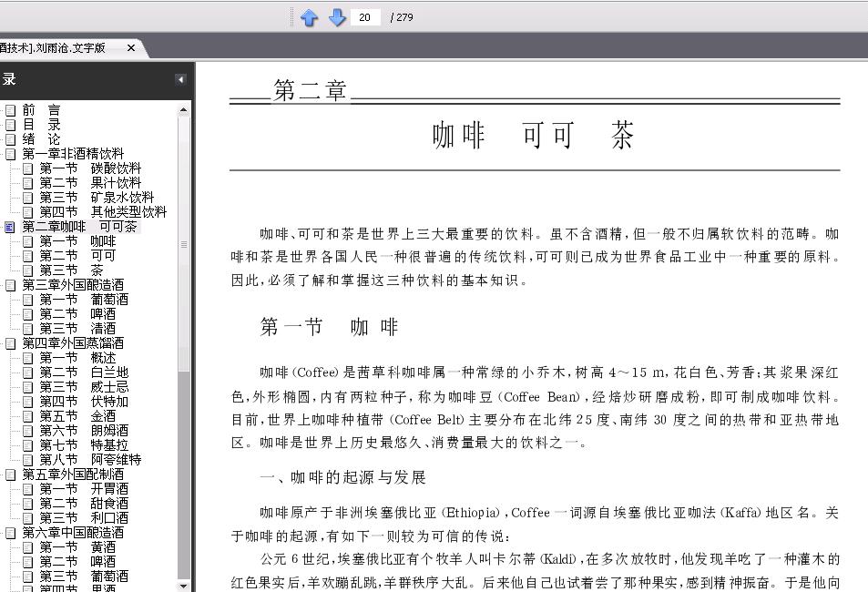Click the bookmarks panel scroll up arrow

pyautogui.click(x=183, y=110)
